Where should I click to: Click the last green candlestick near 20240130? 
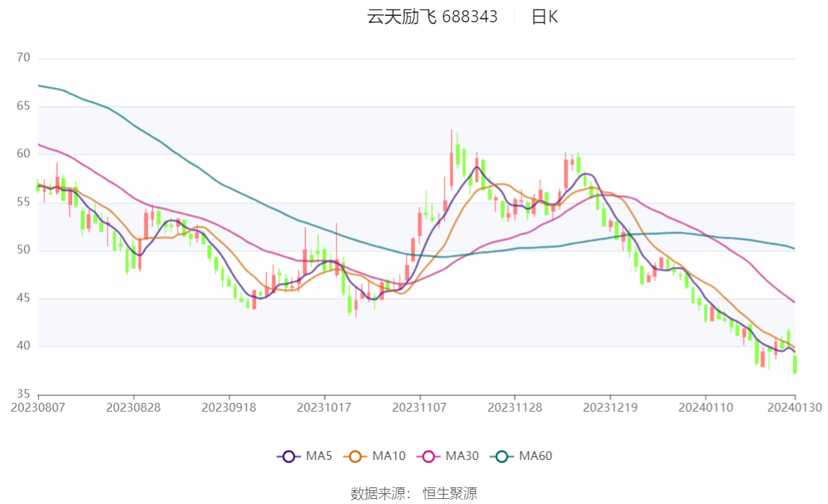pyautogui.click(x=795, y=364)
